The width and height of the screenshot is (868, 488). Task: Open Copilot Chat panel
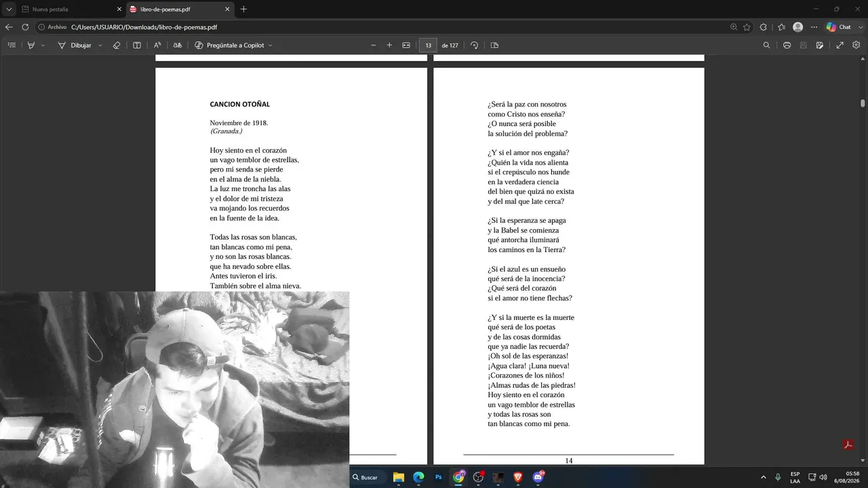[838, 27]
